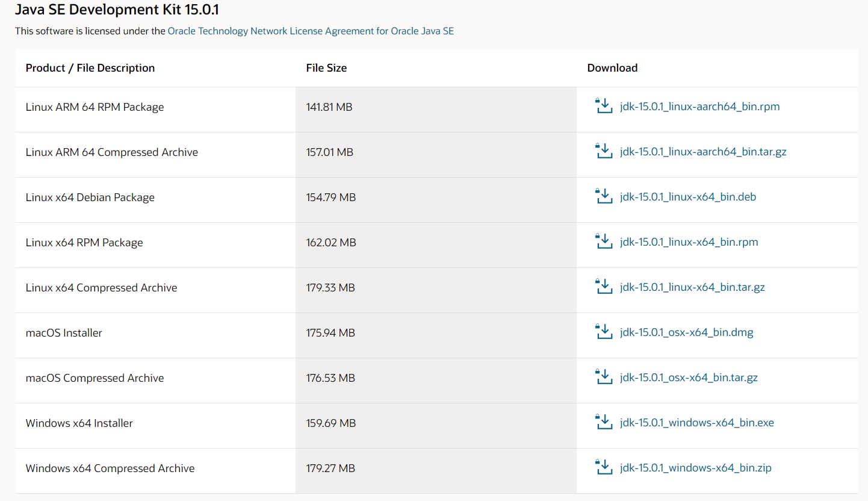Viewport: 868px width, 501px height.
Task: Select the macOS Installer text
Action: point(64,333)
